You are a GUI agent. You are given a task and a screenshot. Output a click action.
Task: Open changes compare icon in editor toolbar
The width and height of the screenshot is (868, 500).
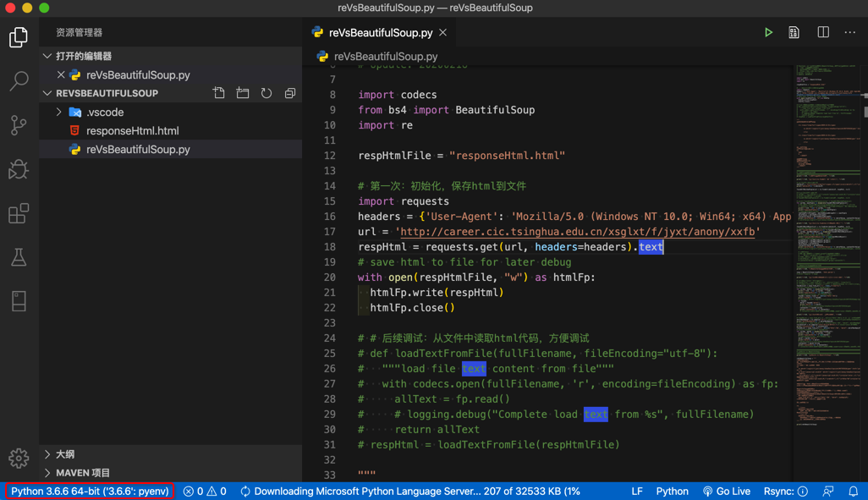point(794,33)
